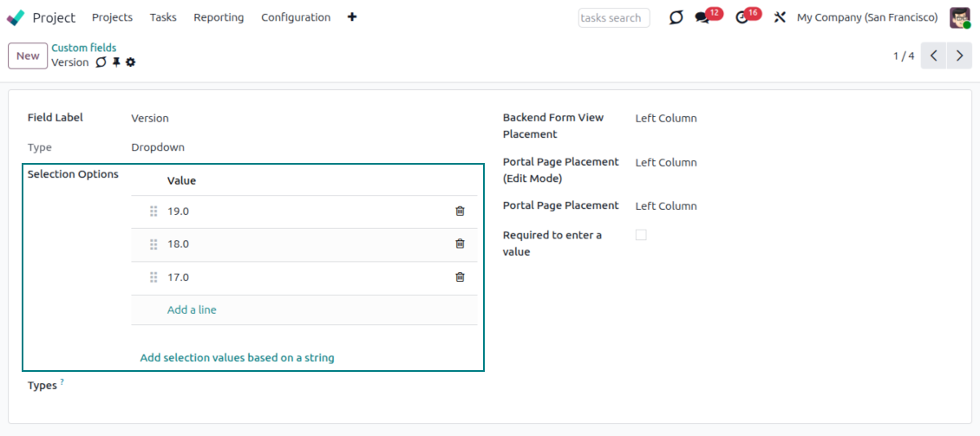
Task: Remove the 17.0 row with trash icon
Action: pyautogui.click(x=460, y=277)
